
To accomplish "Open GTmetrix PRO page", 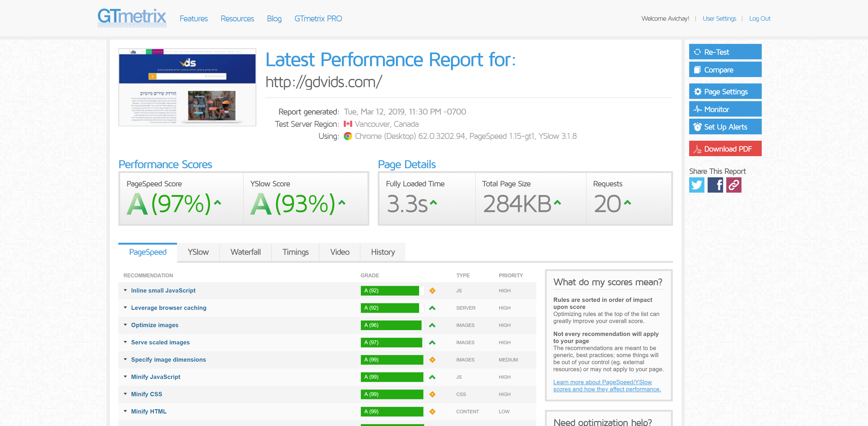I will [x=318, y=18].
